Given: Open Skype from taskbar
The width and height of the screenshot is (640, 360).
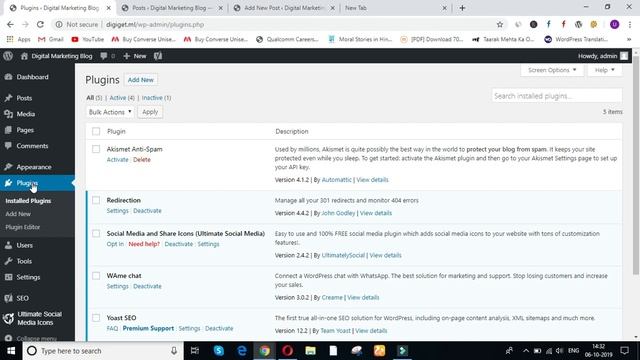Looking at the screenshot, I should pos(219,351).
